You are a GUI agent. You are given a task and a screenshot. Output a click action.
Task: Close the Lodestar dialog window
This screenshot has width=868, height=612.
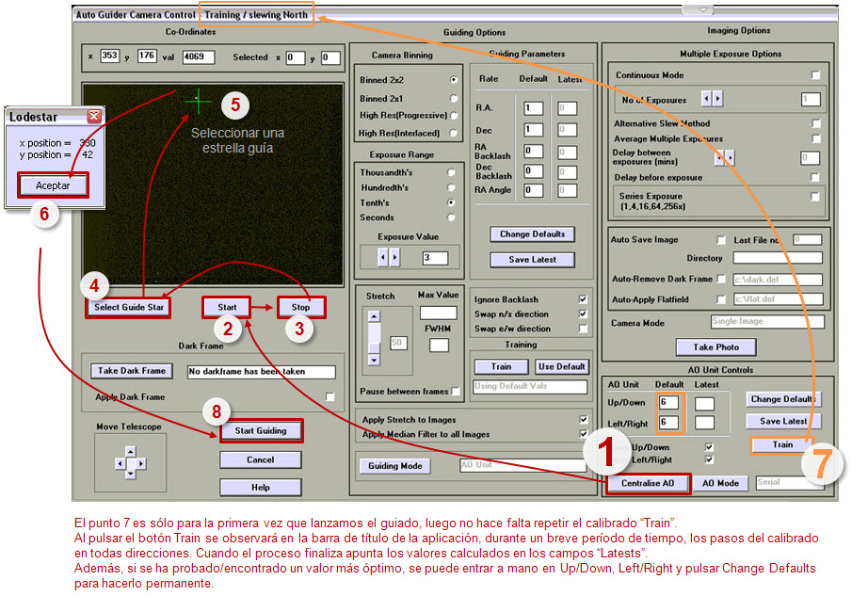94,117
